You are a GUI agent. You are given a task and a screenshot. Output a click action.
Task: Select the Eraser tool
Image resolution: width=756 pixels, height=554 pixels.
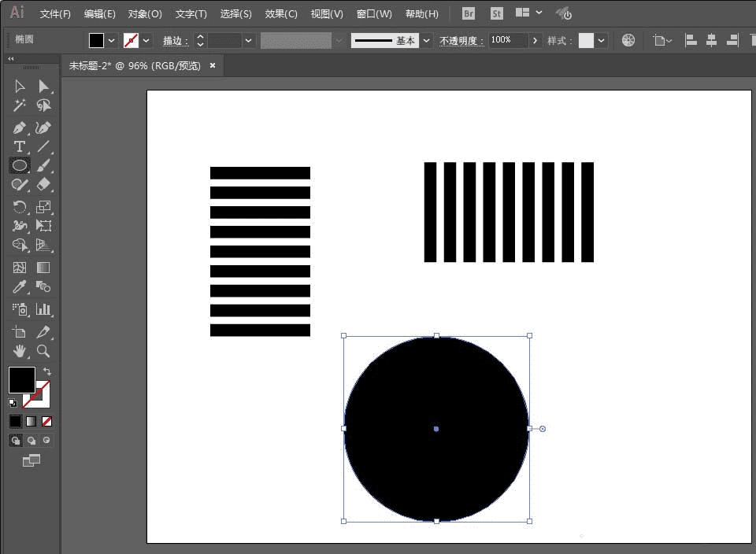pos(44,185)
